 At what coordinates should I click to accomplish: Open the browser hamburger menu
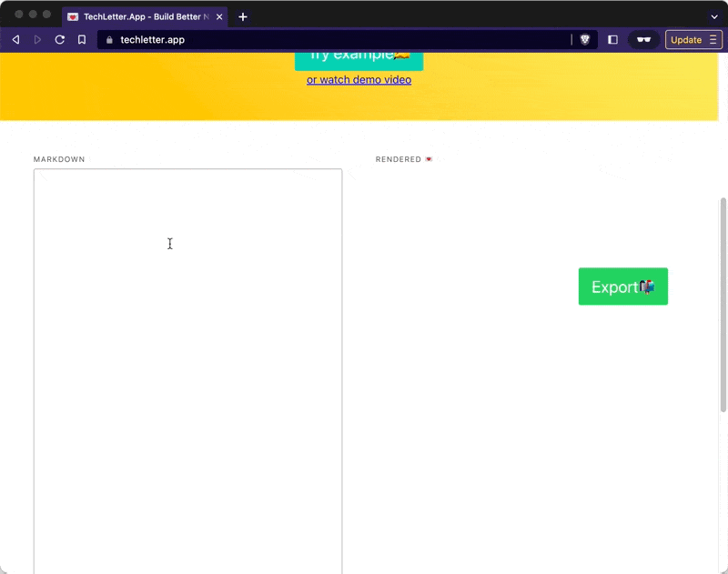[x=713, y=40]
